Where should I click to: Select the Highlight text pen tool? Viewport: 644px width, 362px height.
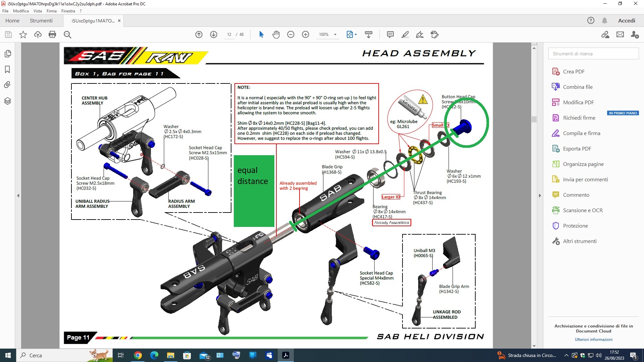tap(405, 35)
